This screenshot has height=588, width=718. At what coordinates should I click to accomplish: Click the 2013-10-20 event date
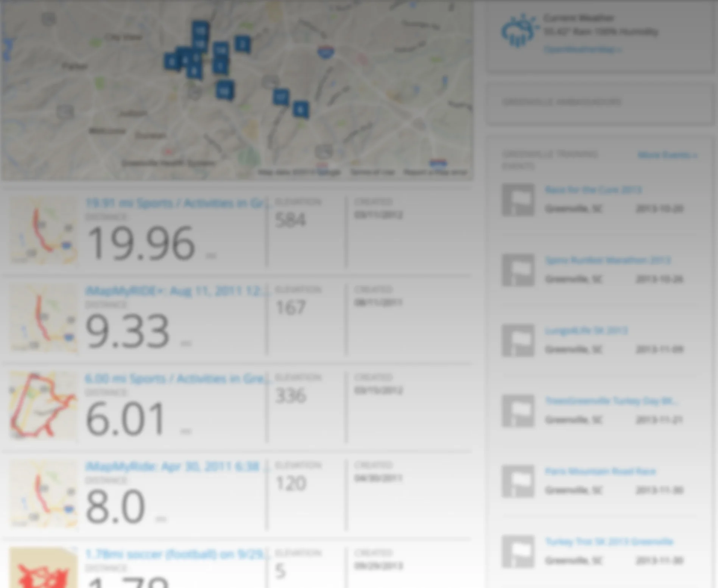(659, 208)
